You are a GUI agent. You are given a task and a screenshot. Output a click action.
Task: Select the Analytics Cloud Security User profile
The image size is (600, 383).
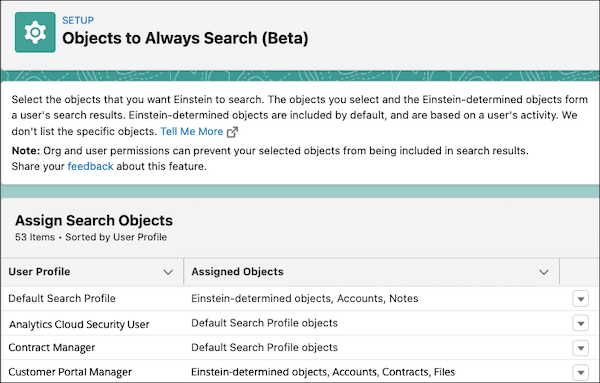tap(79, 324)
